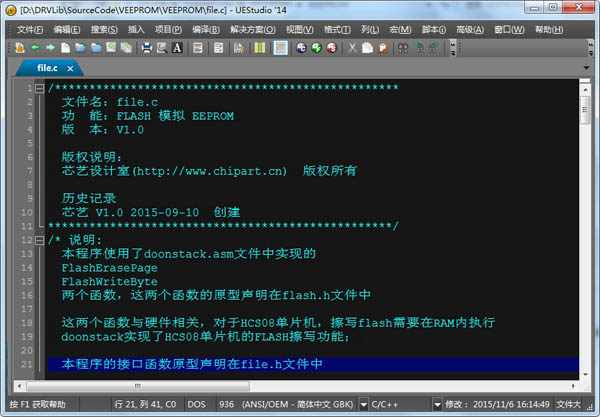
Task: Click the vertical scrollbar up arrow
Action: point(585,90)
